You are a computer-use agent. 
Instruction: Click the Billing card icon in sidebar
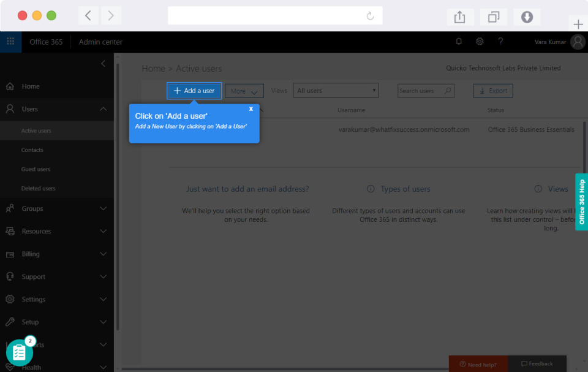10,254
